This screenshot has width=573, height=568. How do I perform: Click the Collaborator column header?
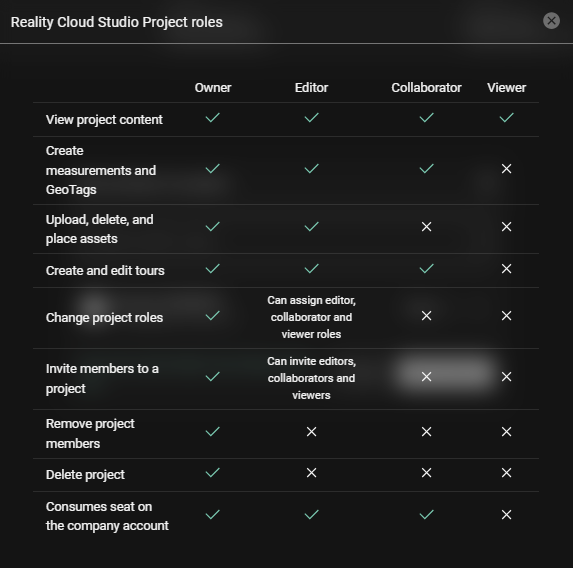(426, 88)
